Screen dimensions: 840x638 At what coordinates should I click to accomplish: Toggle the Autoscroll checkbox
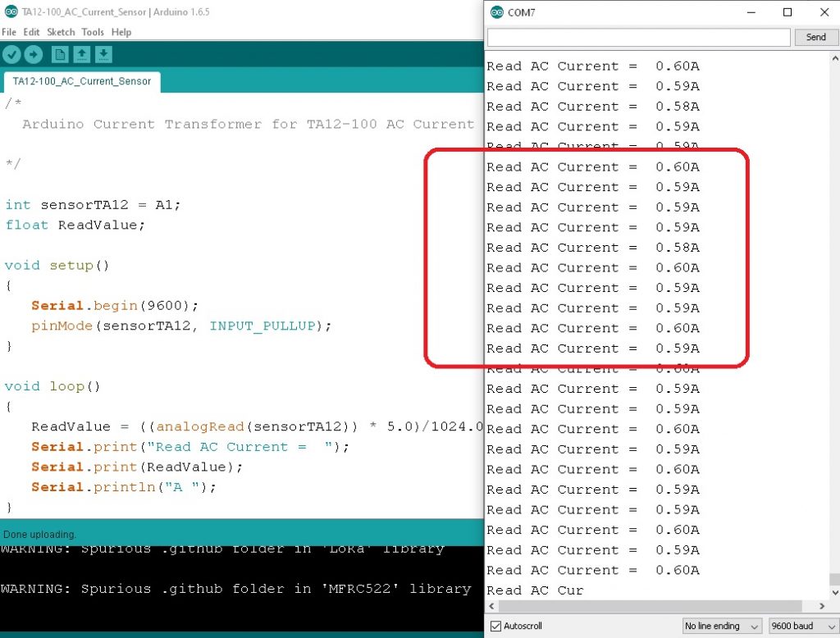click(496, 626)
